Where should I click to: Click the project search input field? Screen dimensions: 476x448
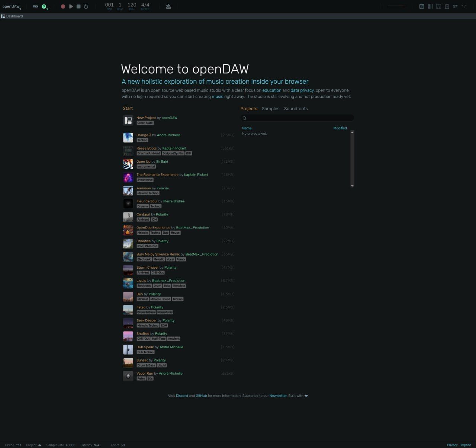[297, 118]
